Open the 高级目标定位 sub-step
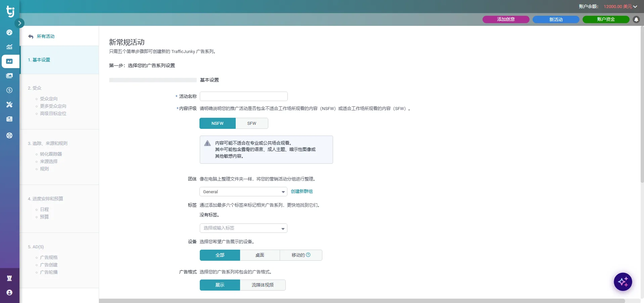 tap(53, 113)
